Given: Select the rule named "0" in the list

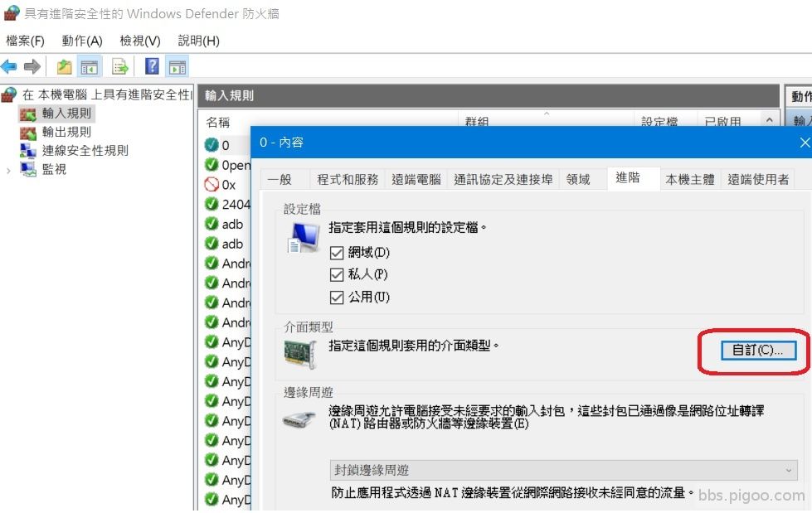Looking at the screenshot, I should pos(226,145).
